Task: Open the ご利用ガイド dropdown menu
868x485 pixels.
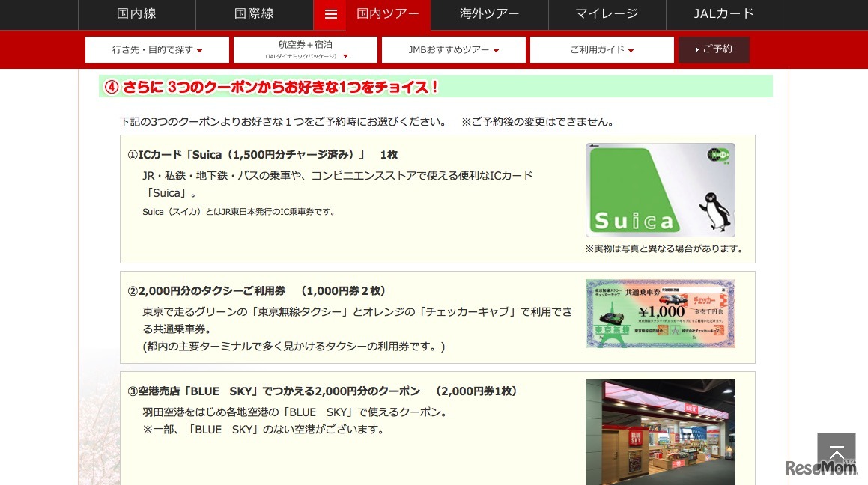Action: point(601,49)
